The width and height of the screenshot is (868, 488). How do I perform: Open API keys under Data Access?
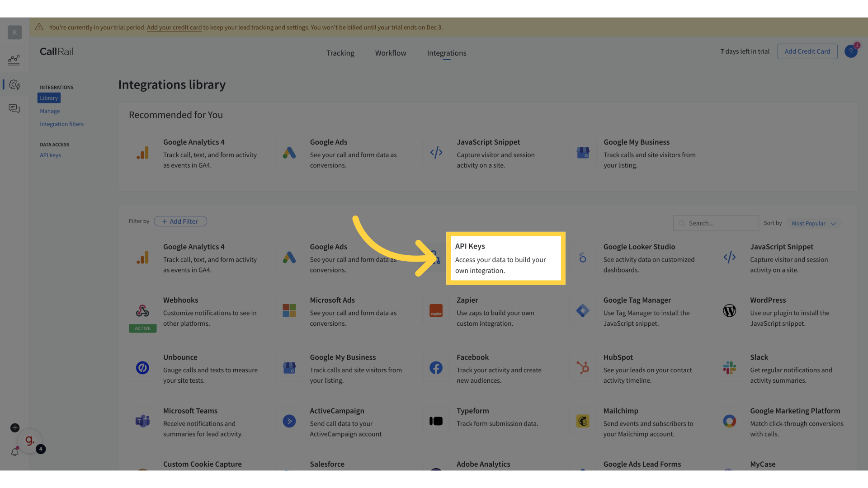(x=50, y=155)
